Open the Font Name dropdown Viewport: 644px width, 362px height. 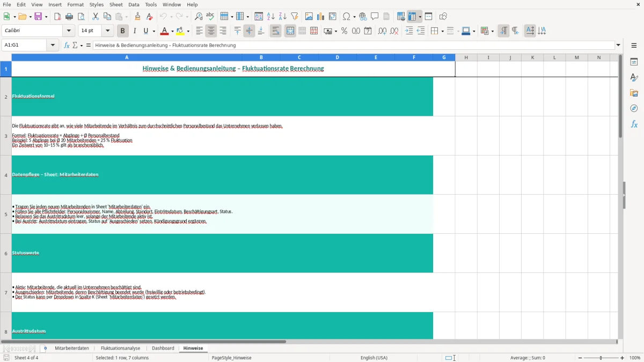pos(69,31)
